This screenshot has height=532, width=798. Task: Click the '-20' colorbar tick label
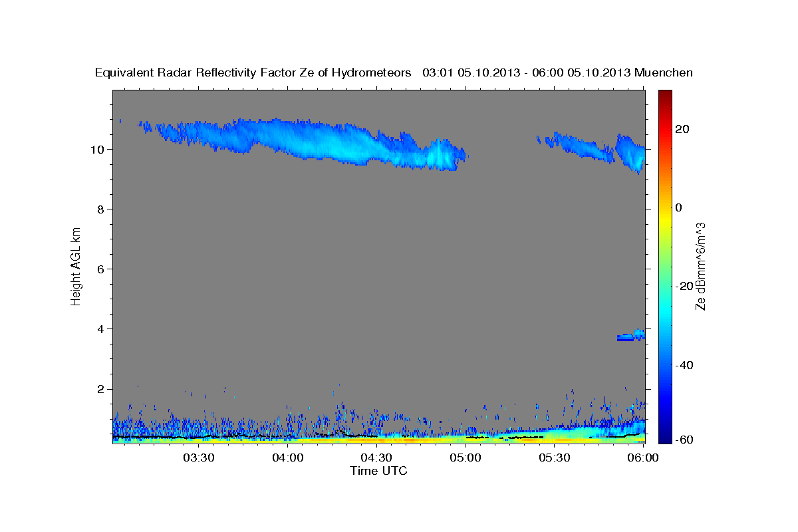click(684, 286)
